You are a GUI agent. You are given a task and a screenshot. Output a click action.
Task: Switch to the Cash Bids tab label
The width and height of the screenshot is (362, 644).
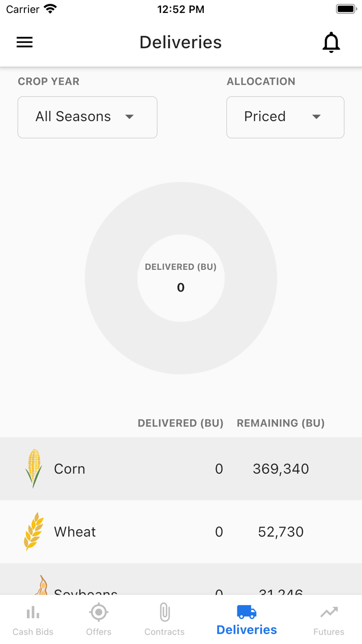point(33,632)
